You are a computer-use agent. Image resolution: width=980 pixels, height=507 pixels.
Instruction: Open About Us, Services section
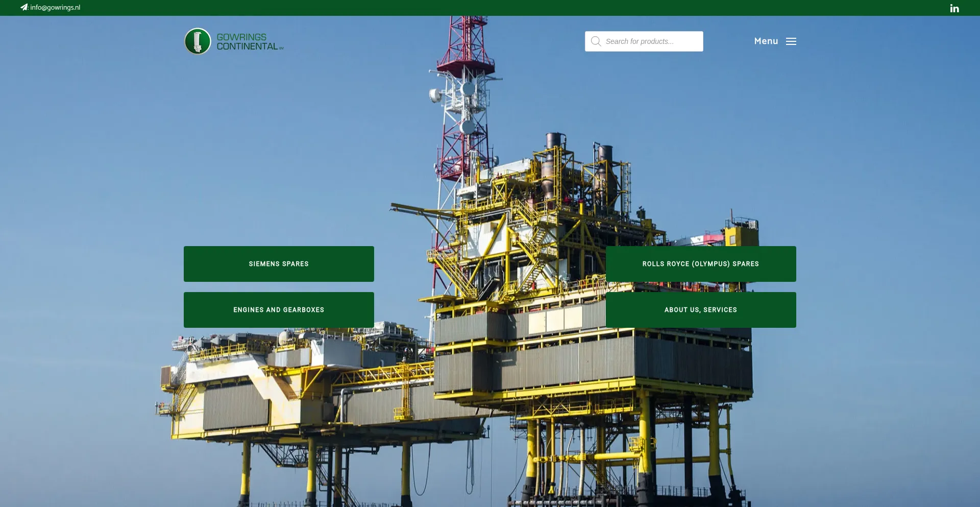(x=700, y=310)
